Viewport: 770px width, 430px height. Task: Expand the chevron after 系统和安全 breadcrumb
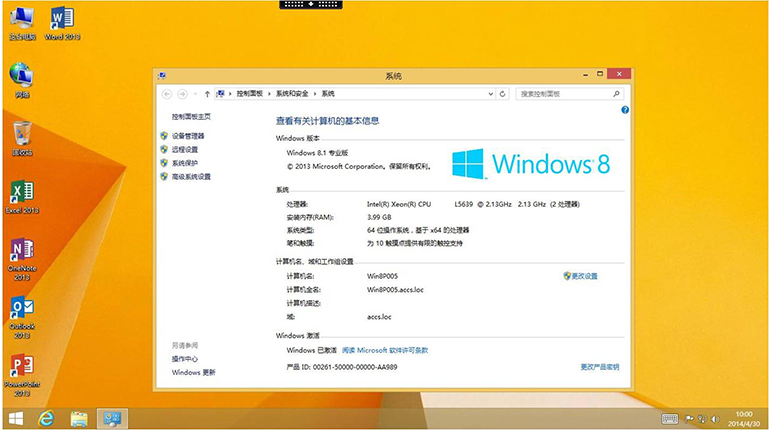(315, 94)
